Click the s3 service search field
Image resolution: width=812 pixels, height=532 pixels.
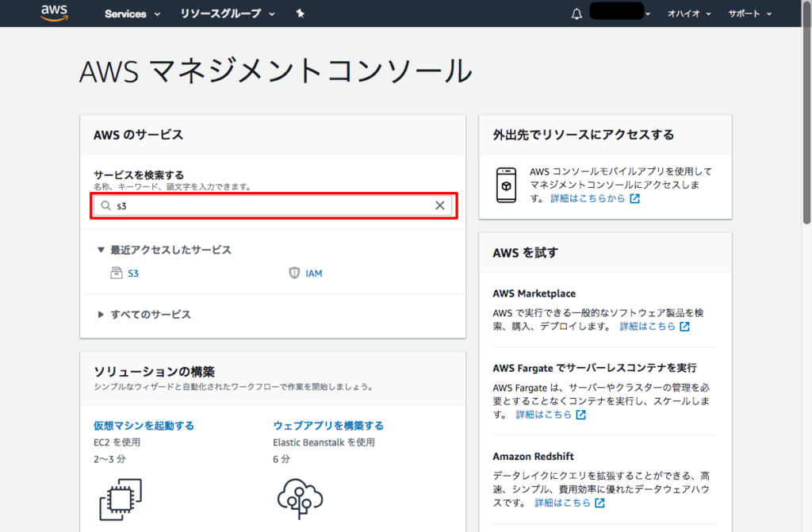[x=273, y=205]
